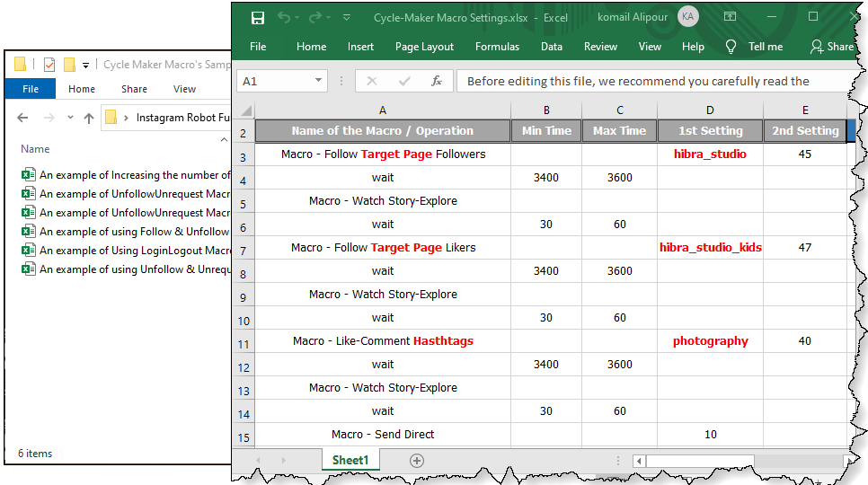Open Recent locations dropdown in File Explorer
Viewport: 868px width, 485px height.
(x=70, y=118)
